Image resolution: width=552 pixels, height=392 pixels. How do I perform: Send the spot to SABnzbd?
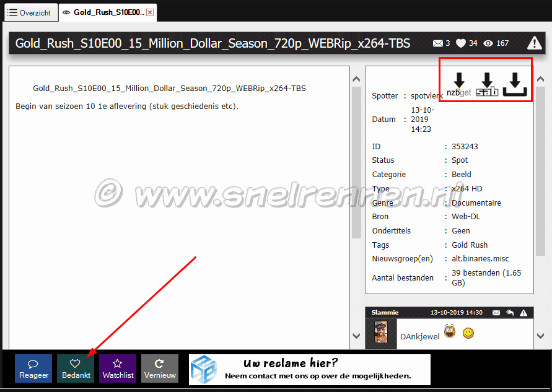pos(487,84)
